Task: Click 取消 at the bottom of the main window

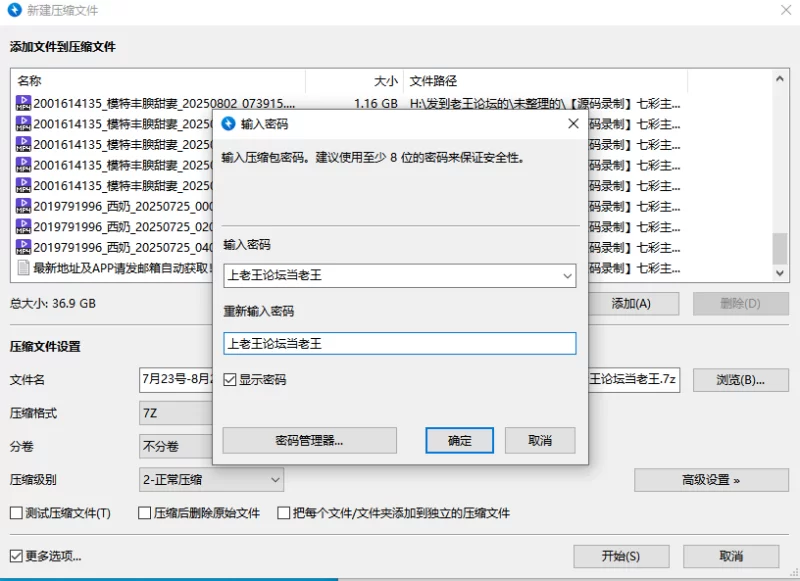Action: point(731,556)
